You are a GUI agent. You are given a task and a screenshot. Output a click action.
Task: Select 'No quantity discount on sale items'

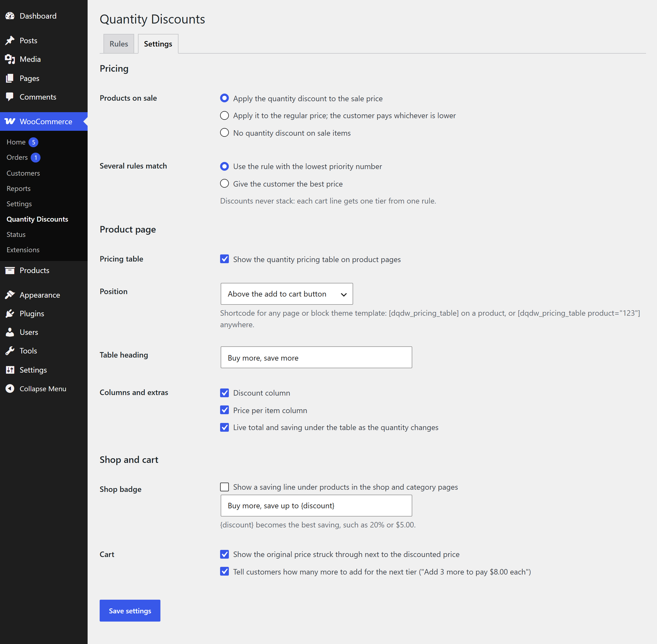pos(224,133)
